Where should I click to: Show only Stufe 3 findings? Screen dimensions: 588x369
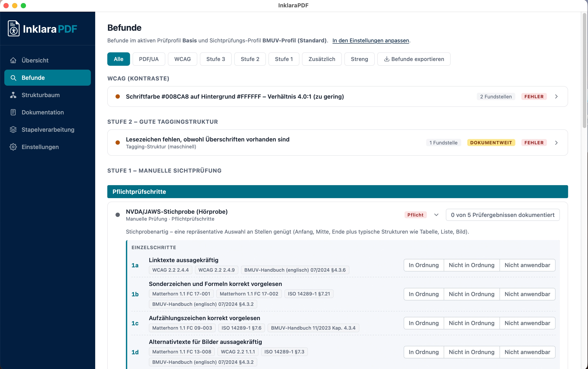(215, 59)
